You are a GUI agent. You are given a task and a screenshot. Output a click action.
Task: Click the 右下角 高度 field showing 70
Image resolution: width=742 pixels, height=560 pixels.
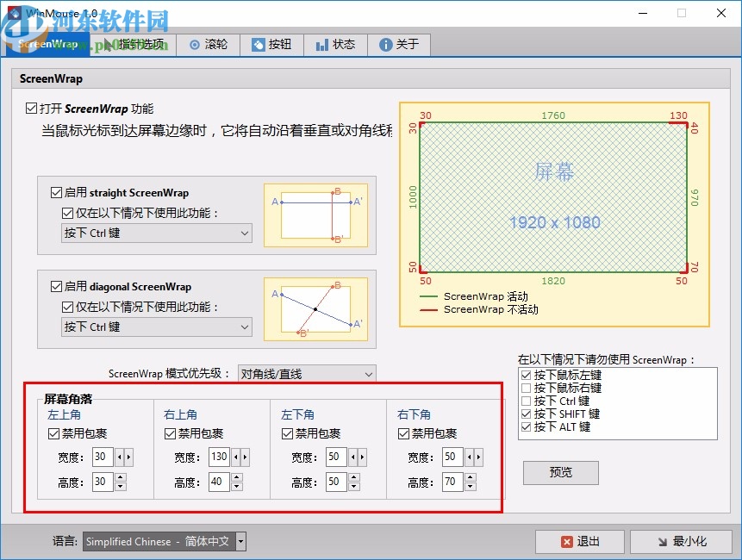point(452,482)
